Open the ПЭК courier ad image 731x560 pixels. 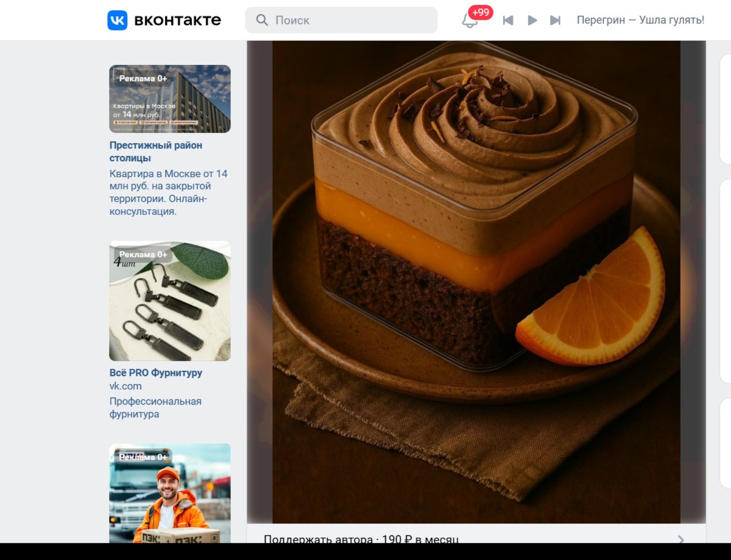click(x=170, y=493)
